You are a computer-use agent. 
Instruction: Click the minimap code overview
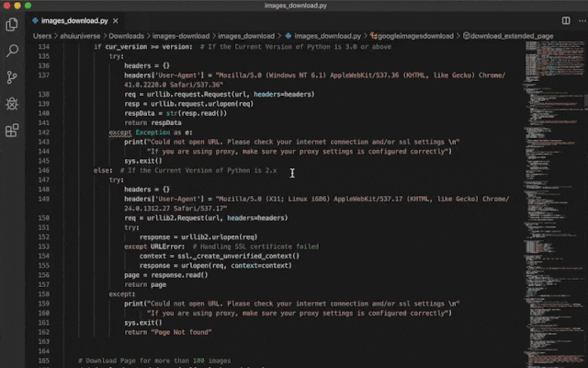tap(554, 204)
